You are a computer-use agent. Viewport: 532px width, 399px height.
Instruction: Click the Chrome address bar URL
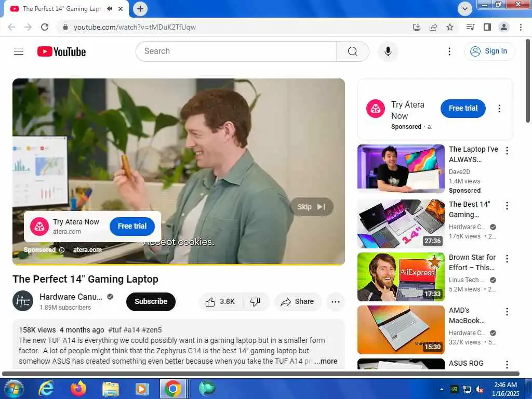(135, 27)
